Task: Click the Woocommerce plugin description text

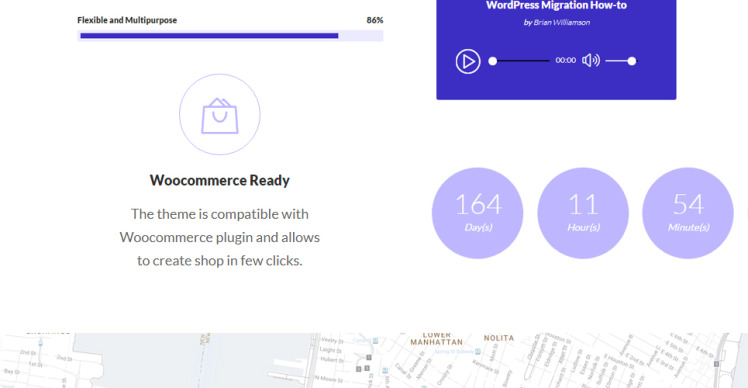Action: pyautogui.click(x=219, y=237)
